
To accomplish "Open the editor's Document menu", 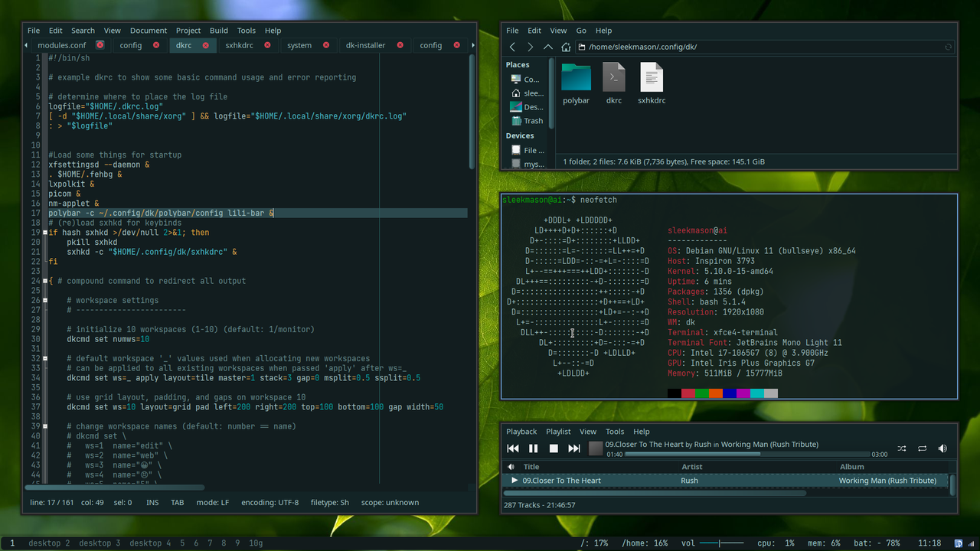I will tap(149, 31).
